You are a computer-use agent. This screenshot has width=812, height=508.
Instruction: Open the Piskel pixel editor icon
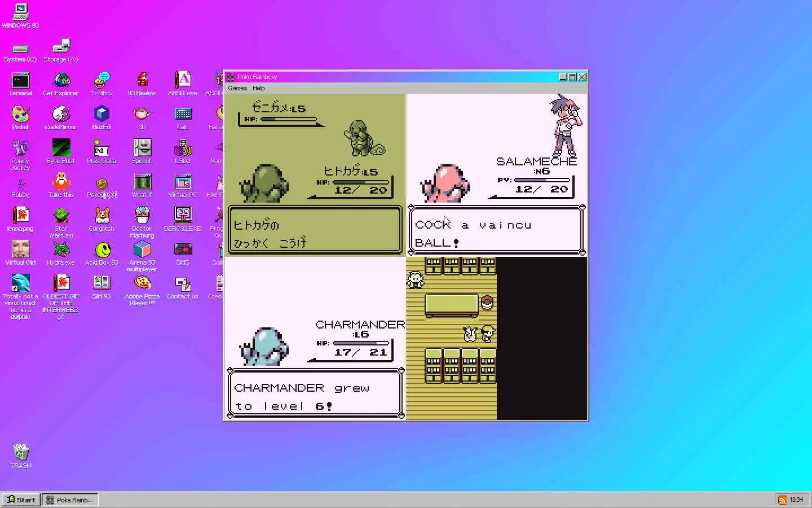click(20, 118)
